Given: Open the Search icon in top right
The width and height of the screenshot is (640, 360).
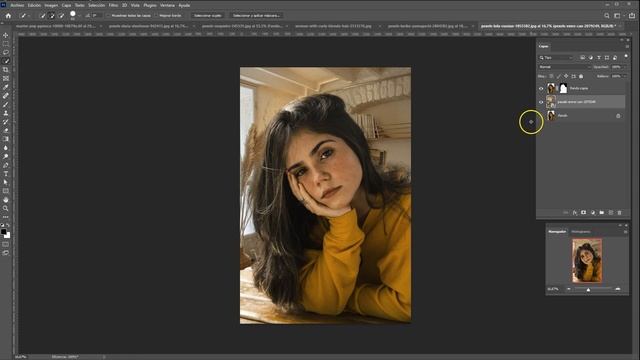Looking at the screenshot, I should [x=607, y=16].
